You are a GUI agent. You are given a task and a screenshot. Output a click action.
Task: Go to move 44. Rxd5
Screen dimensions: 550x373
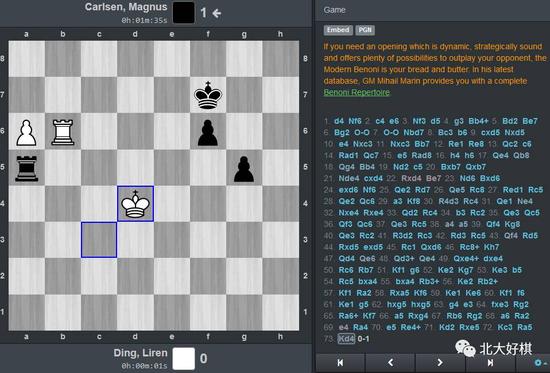[348, 247]
